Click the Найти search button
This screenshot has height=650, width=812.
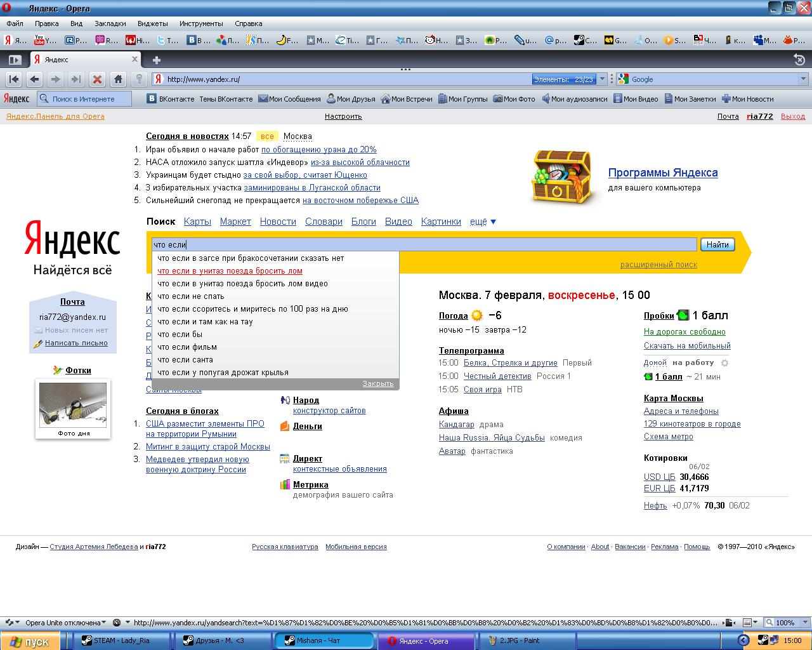[717, 244]
